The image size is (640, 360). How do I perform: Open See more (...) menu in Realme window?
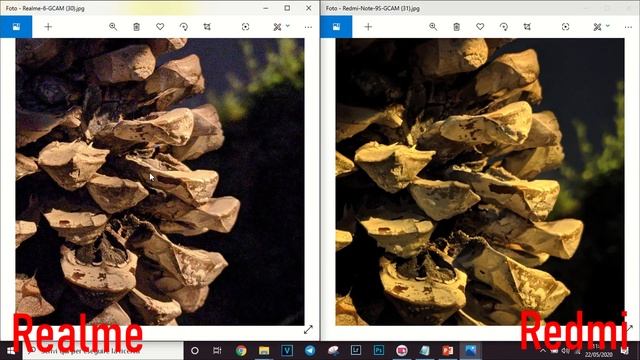308,27
